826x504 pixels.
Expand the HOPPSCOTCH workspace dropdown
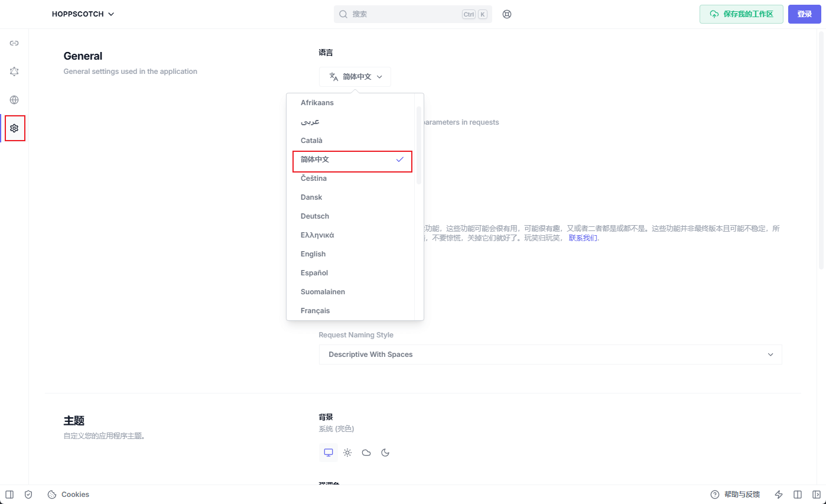point(83,14)
